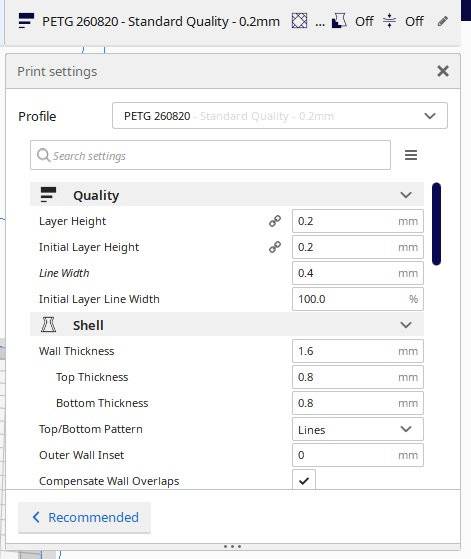The image size is (471, 559).
Task: Click the Search settings field
Action: 210,155
